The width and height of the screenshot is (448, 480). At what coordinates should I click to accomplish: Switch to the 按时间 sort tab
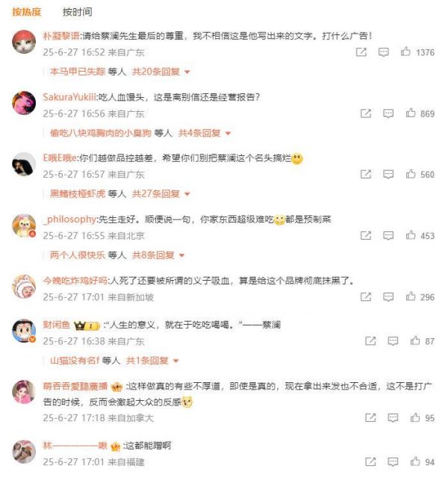(x=78, y=12)
